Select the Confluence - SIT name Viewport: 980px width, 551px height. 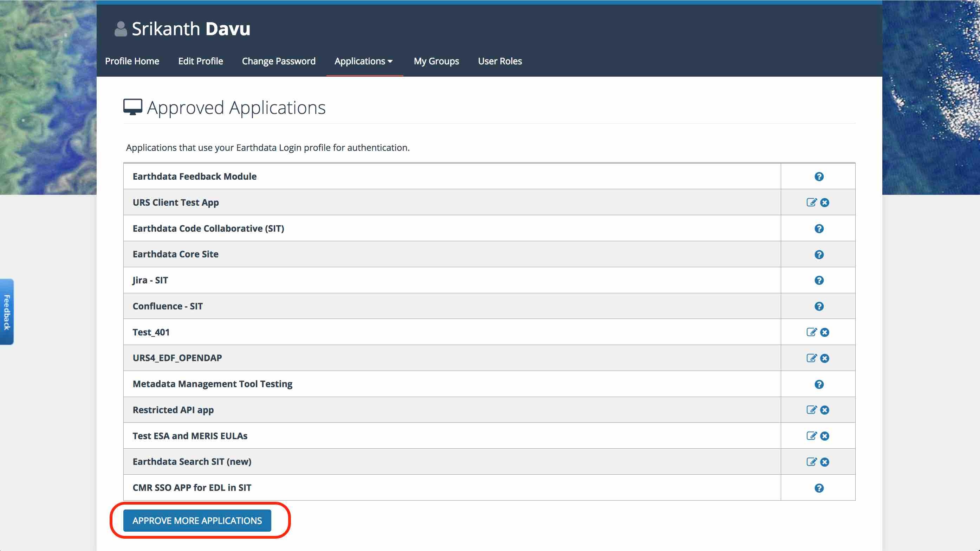point(167,306)
